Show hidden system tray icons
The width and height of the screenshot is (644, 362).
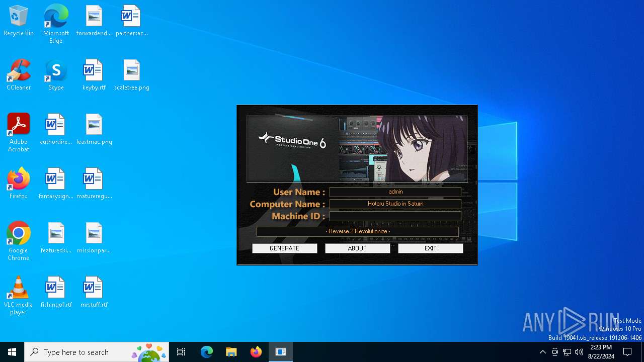[x=542, y=352]
